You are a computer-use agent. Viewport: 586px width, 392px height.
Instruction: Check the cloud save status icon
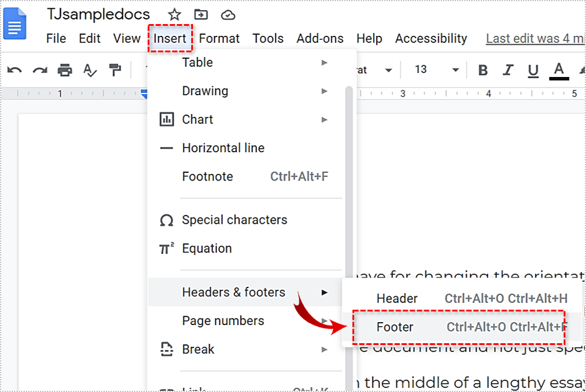click(228, 15)
